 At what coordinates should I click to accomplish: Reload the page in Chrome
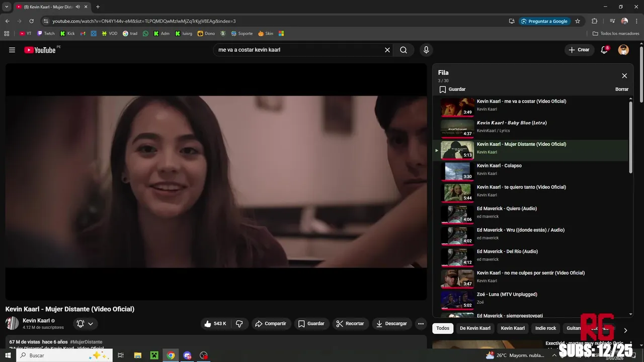(x=31, y=21)
